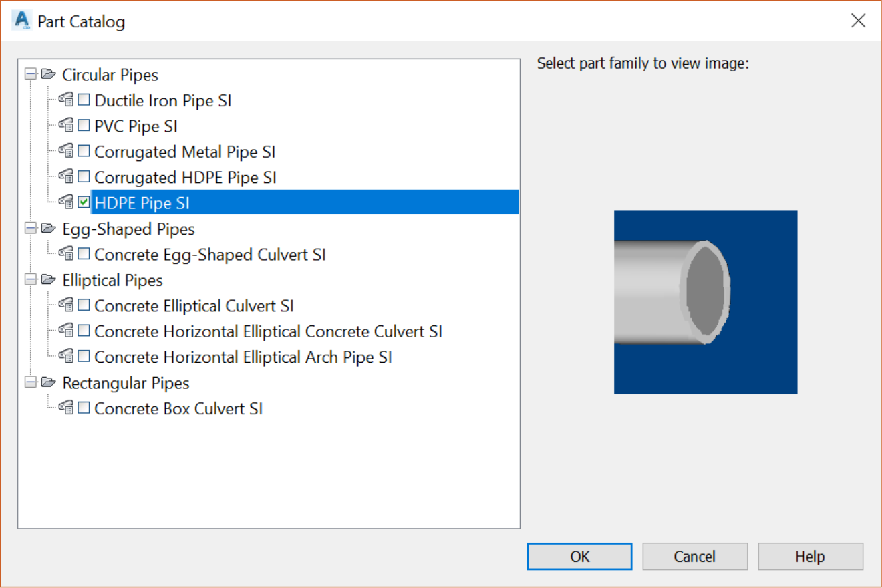The image size is (882, 588).
Task: Check the Concrete Egg-Shaped Culvert SI checkbox
Action: (x=84, y=253)
